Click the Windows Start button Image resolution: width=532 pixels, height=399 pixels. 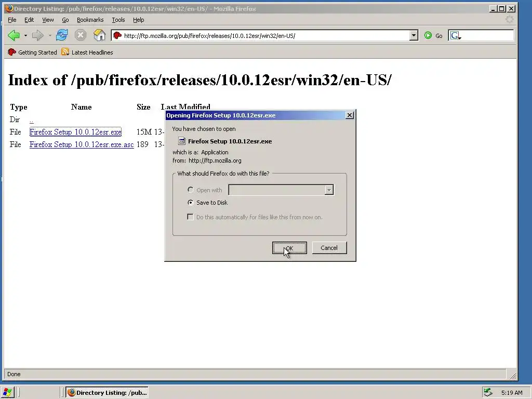click(x=7, y=393)
